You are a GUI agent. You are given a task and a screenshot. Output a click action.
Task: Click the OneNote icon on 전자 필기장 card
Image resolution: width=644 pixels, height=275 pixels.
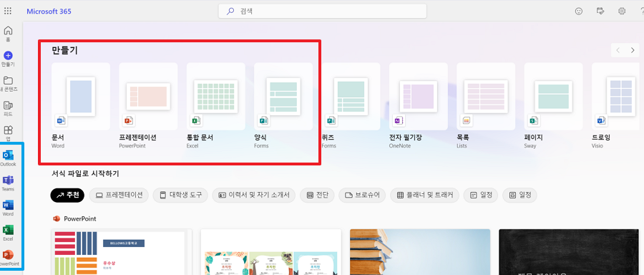tap(398, 120)
